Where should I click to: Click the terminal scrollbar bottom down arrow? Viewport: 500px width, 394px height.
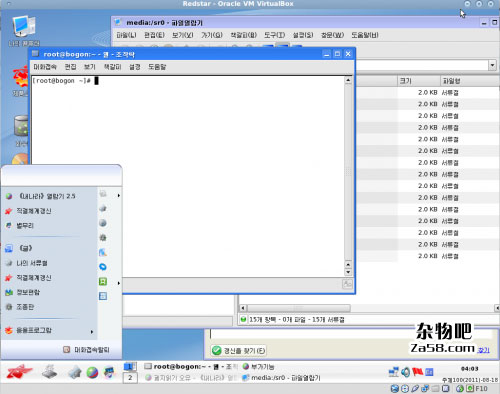point(348,272)
